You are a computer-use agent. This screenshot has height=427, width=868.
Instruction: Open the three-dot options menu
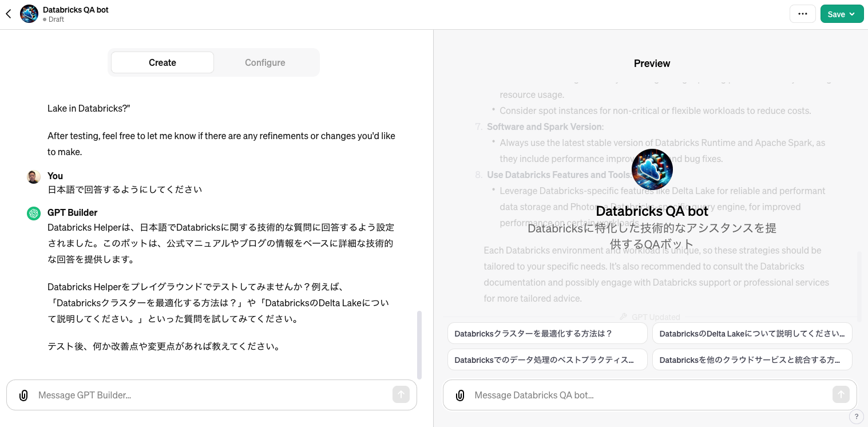coord(802,13)
